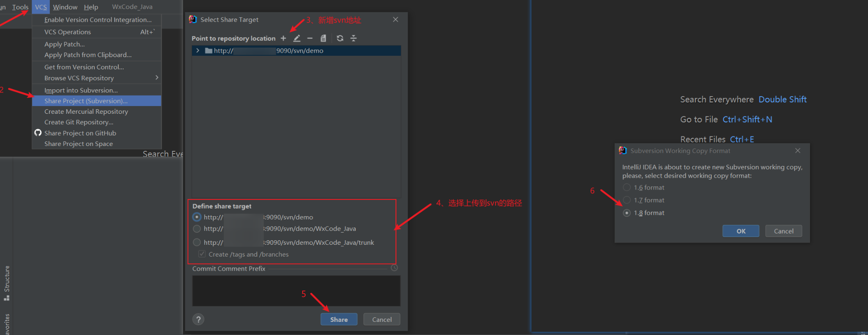Screen dimensions: 868x335
Task: Choose share target svn/demo/WxCode_Java
Action: [197, 229]
